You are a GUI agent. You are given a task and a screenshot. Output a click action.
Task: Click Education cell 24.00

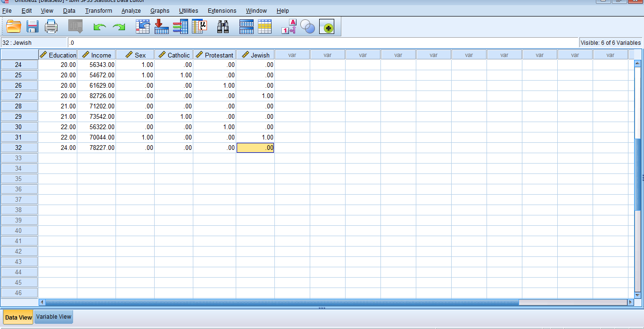tap(58, 148)
